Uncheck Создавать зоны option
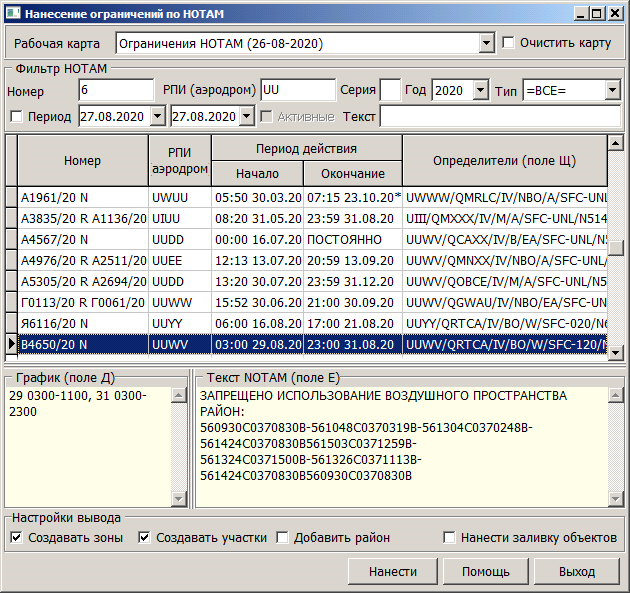This screenshot has width=630, height=593. coord(16,537)
